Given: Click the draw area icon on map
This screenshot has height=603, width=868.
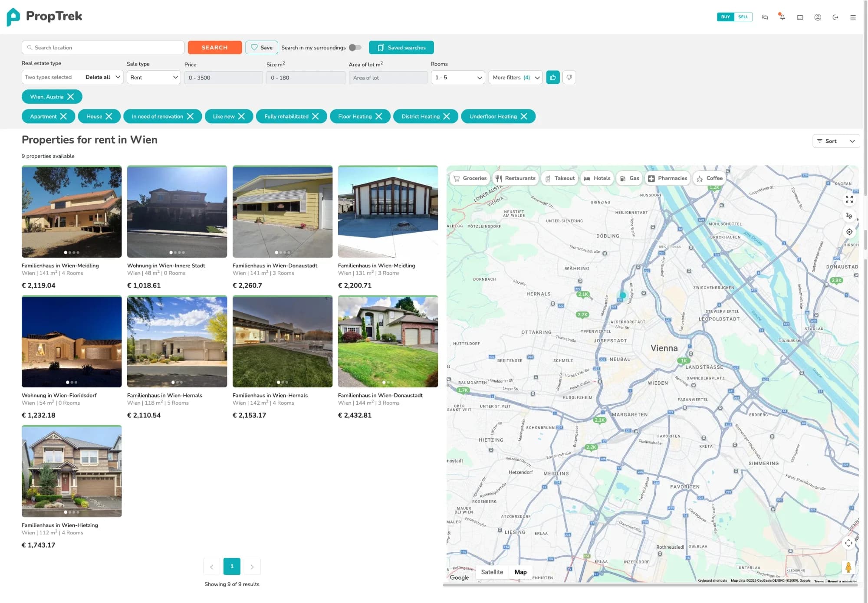Looking at the screenshot, I should tap(849, 216).
